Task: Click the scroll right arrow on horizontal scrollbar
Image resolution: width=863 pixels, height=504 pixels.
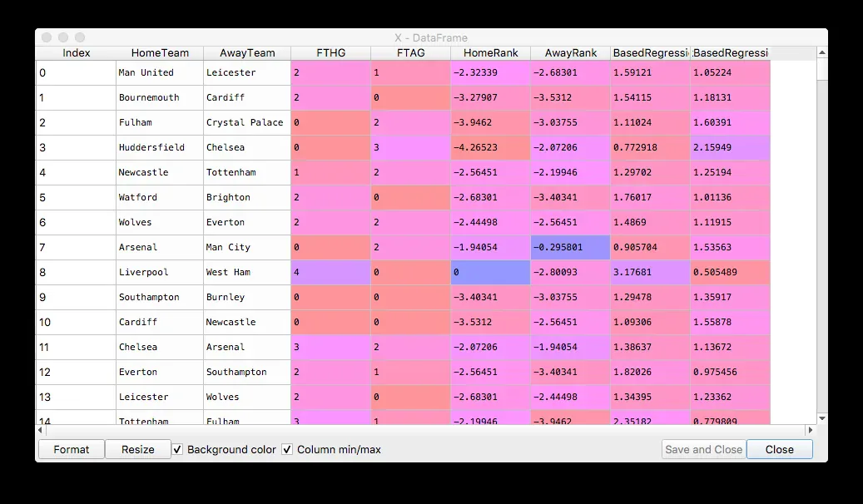Action: (811, 430)
